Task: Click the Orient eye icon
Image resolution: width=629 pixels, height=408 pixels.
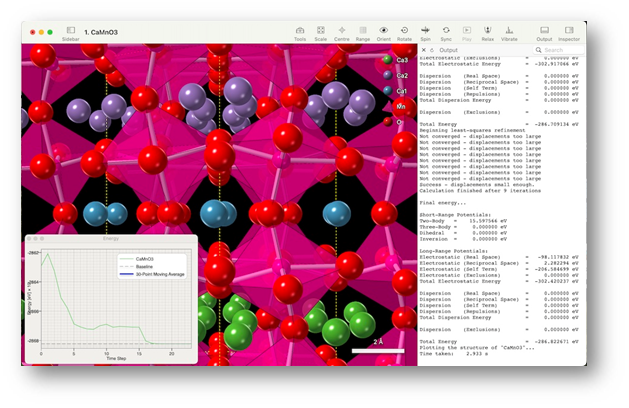Action: [x=383, y=31]
